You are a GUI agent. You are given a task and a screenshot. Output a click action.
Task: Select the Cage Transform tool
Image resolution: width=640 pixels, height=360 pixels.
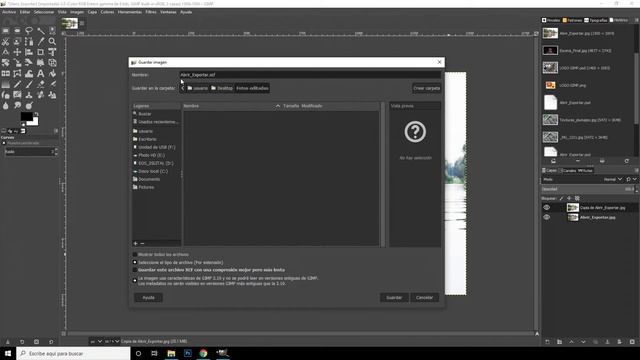(x=17, y=74)
